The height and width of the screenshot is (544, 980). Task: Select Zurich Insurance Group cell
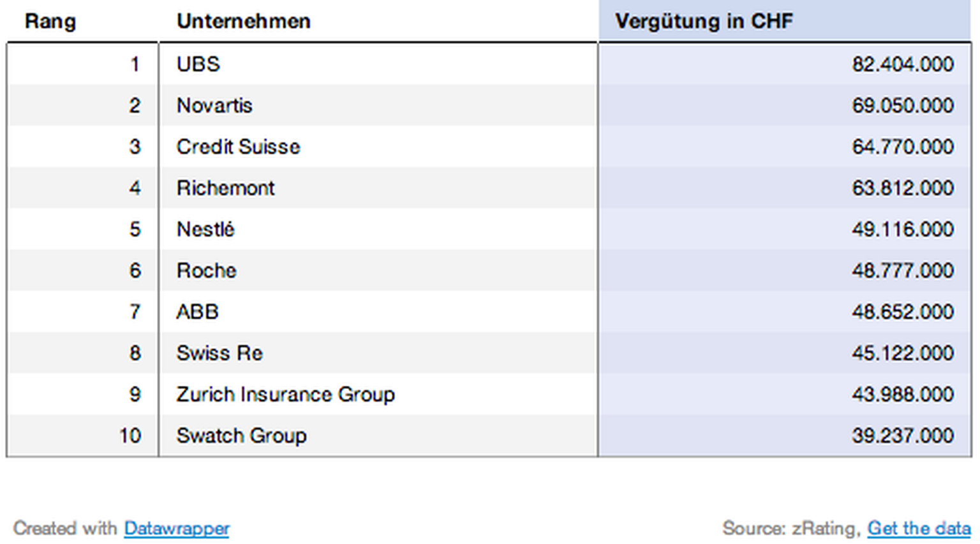point(285,394)
